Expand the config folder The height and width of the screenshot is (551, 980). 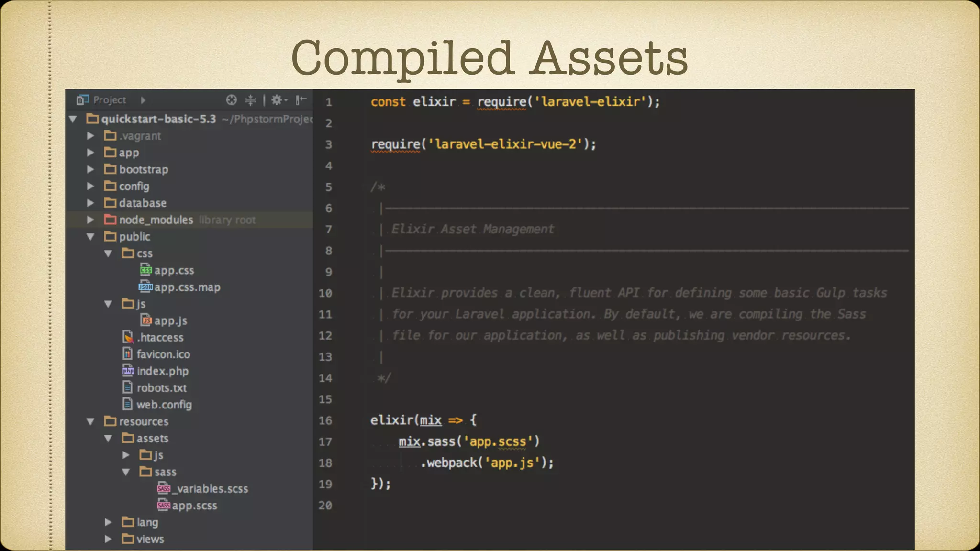pyautogui.click(x=90, y=186)
